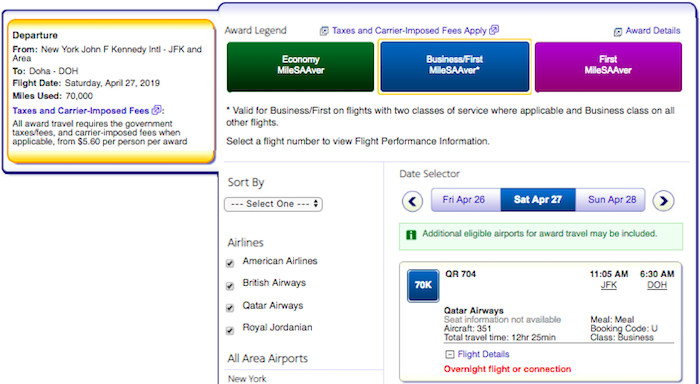The height and width of the screenshot is (384, 700).
Task: Click the popup icon beside Award Details
Action: [x=618, y=32]
